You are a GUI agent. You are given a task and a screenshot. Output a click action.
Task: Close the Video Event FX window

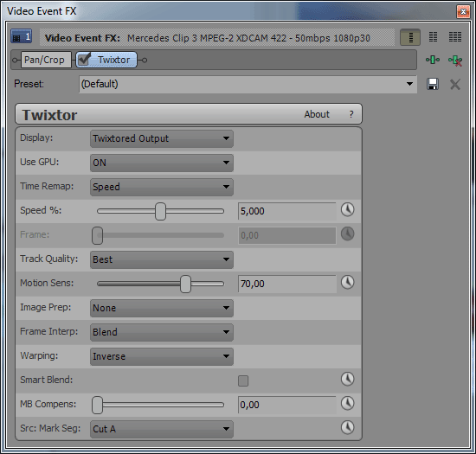pos(463,11)
